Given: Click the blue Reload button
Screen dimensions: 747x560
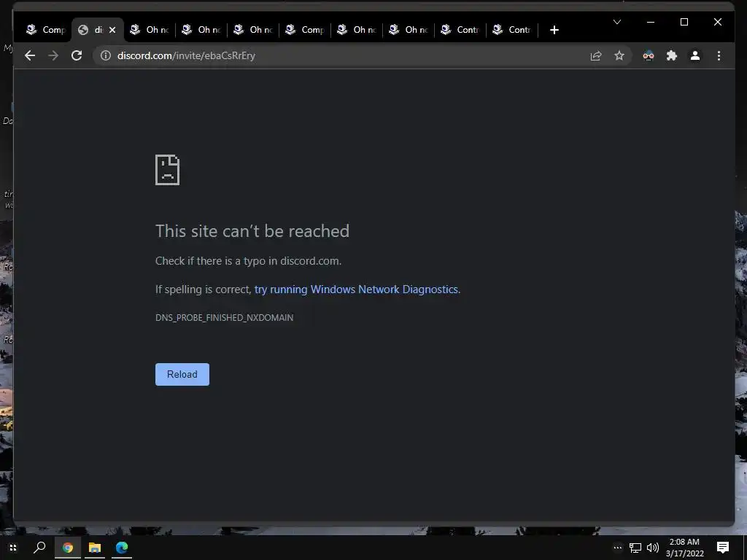Looking at the screenshot, I should (182, 374).
